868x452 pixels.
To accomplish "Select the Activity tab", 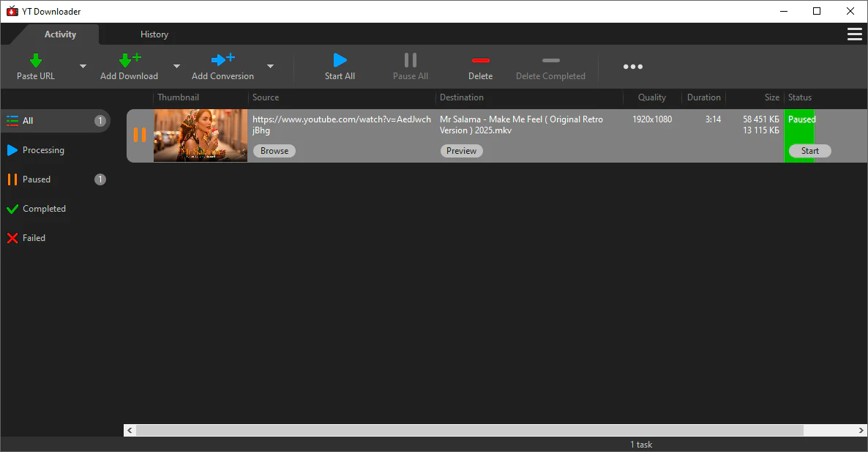I will click(60, 34).
